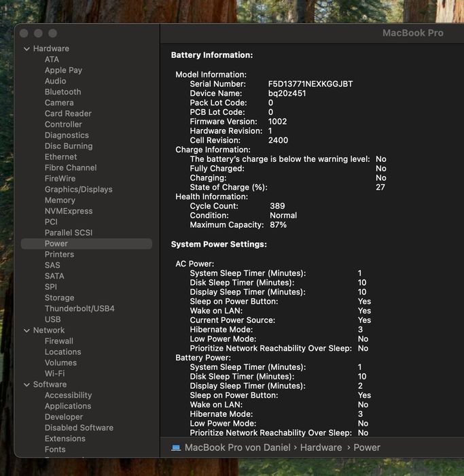Select Fibre Channel entry
The width and height of the screenshot is (464, 476).
pos(71,168)
